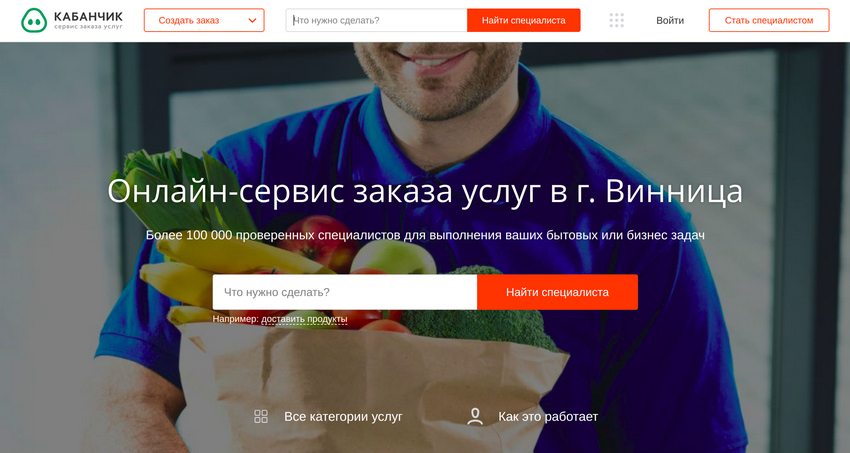The image size is (850, 453).
Task: Click the Онлайн-сервис заказа услуг headline
Action: click(425, 191)
